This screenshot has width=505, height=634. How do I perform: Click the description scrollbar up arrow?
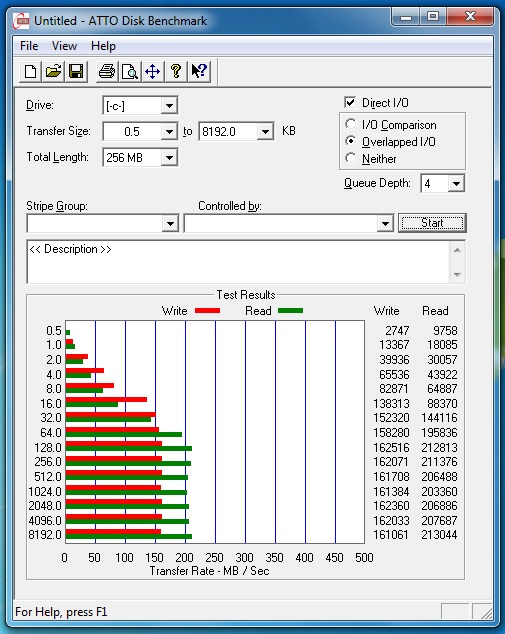(457, 250)
